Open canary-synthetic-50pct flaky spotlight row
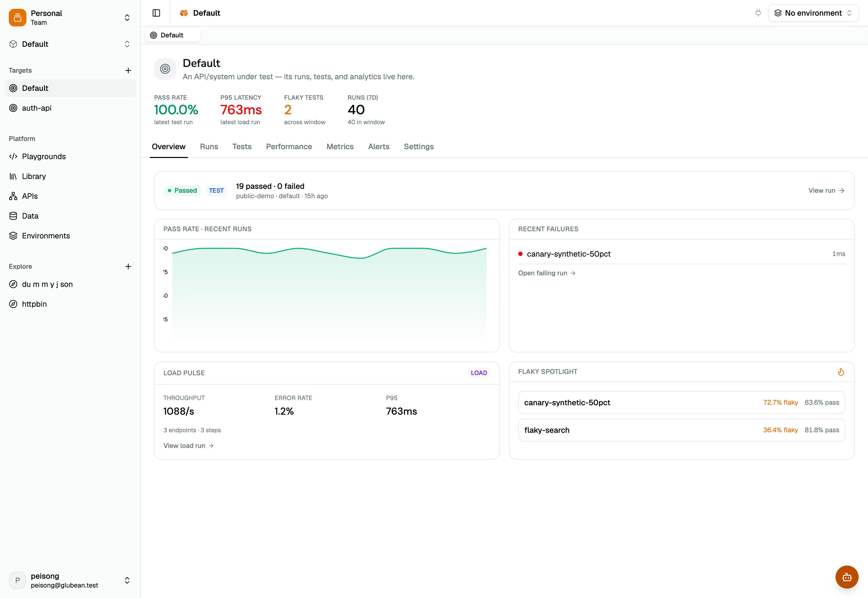Screen dimensions: 868x598 [x=681, y=403]
